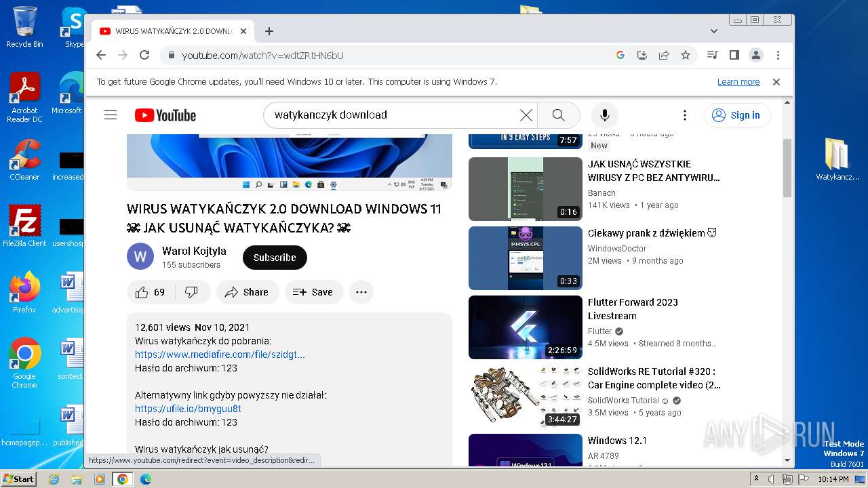Open Recycle Bin desktop icon
The height and width of the screenshot is (488, 868).
pos(24,27)
